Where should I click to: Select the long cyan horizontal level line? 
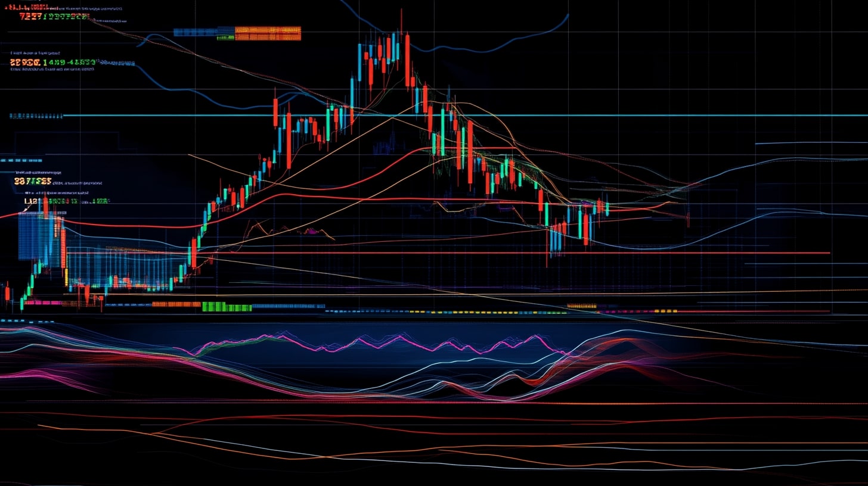coord(465,116)
